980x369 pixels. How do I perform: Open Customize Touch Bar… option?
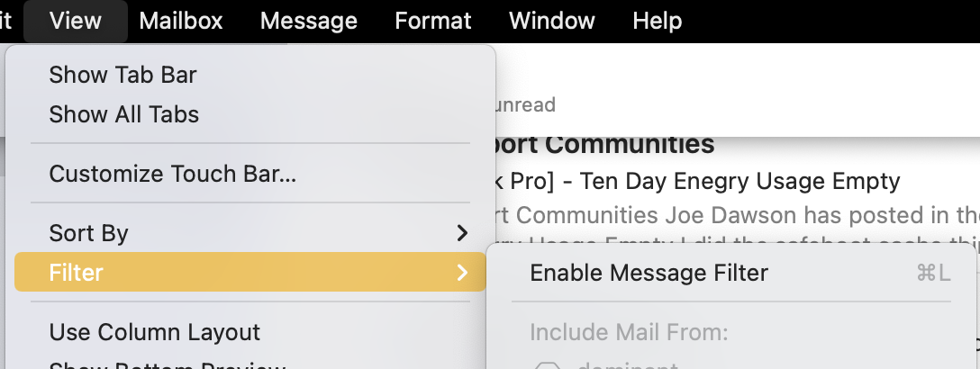[173, 174]
